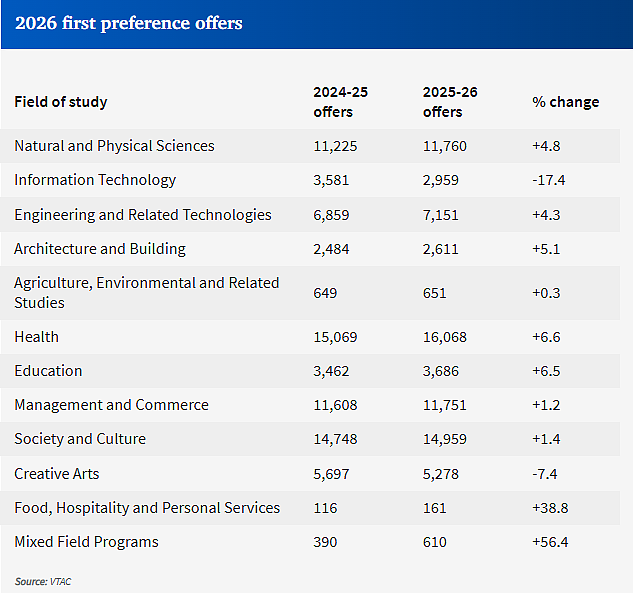Click the 'Education' row label
The image size is (633, 593).
[48, 371]
